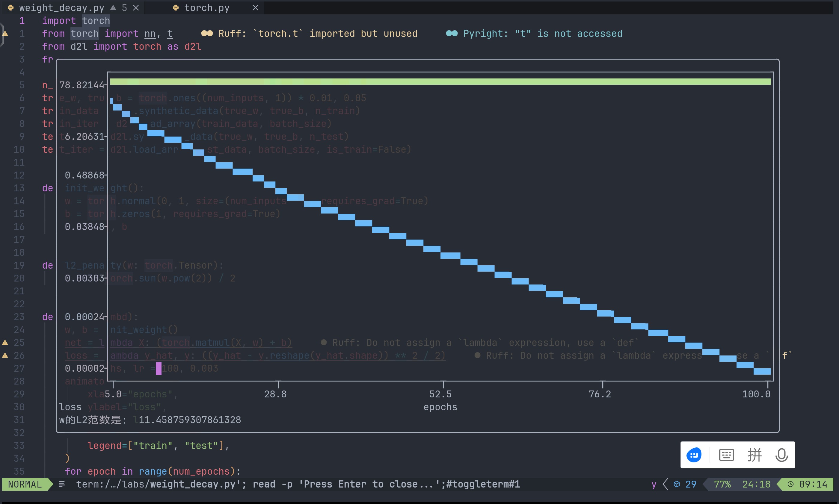The width and height of the screenshot is (839, 504).
Task: Click the 77% scroll position indicator
Action: [722, 484]
